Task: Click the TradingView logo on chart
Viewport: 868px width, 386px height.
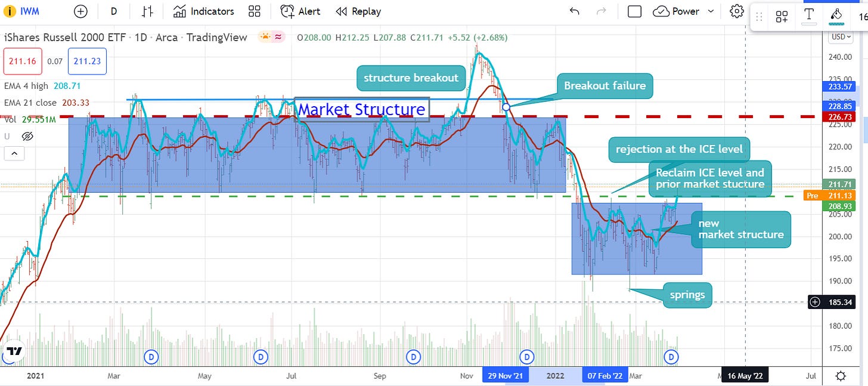Action: pos(15,351)
